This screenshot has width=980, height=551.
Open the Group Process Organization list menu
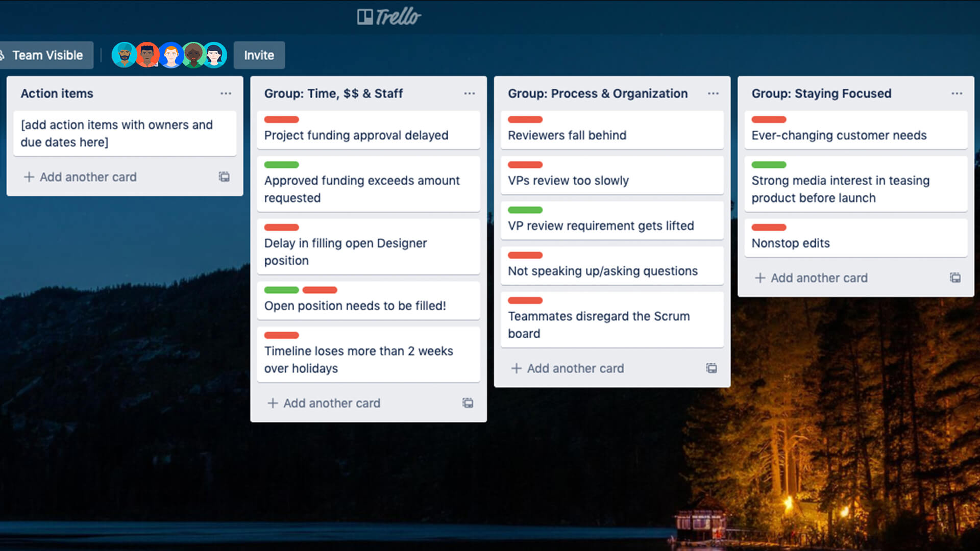(x=713, y=93)
